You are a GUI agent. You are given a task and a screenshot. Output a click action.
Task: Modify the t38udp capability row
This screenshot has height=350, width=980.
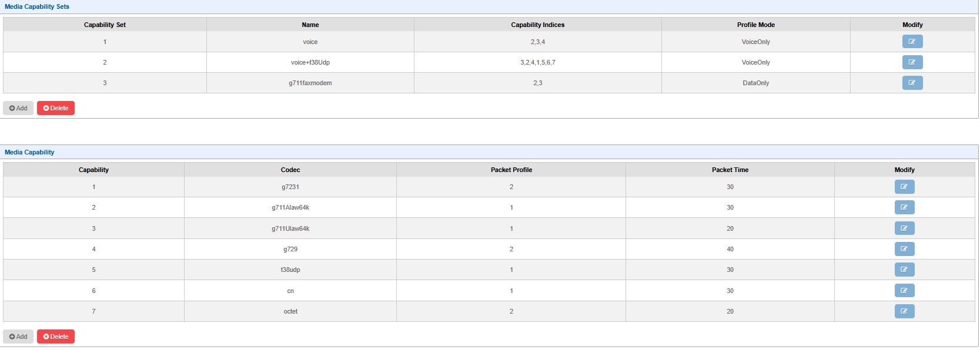pos(904,270)
